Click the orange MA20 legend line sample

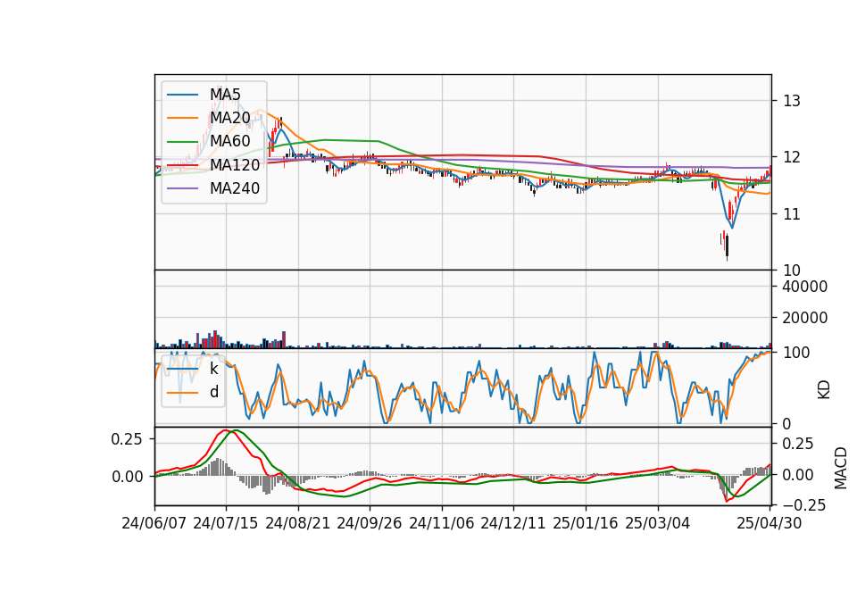(x=182, y=119)
